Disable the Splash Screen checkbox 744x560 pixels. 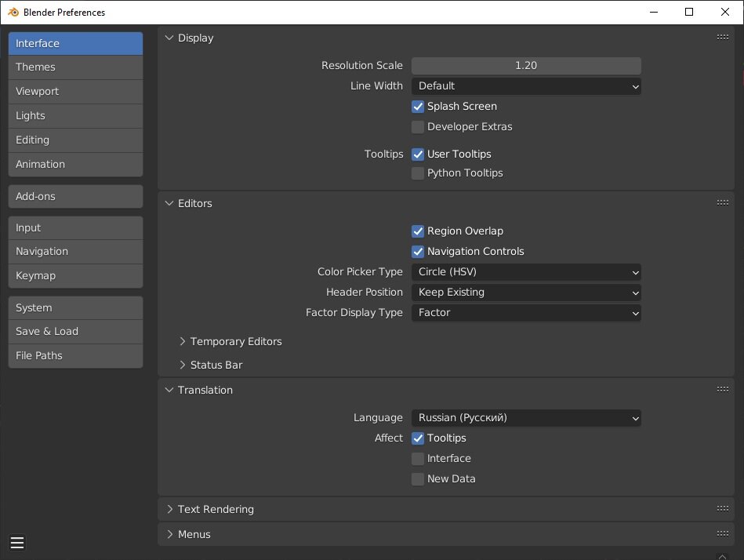point(418,107)
